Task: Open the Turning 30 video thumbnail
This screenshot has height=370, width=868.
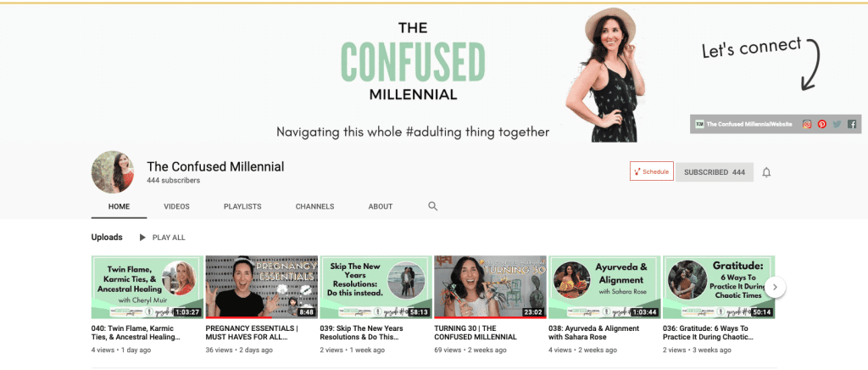Action: pos(490,287)
